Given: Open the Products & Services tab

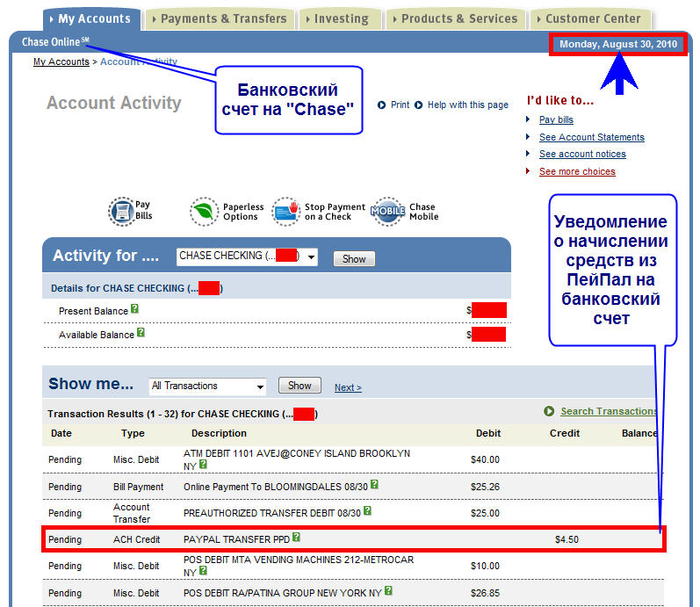Looking at the screenshot, I should point(455,19).
